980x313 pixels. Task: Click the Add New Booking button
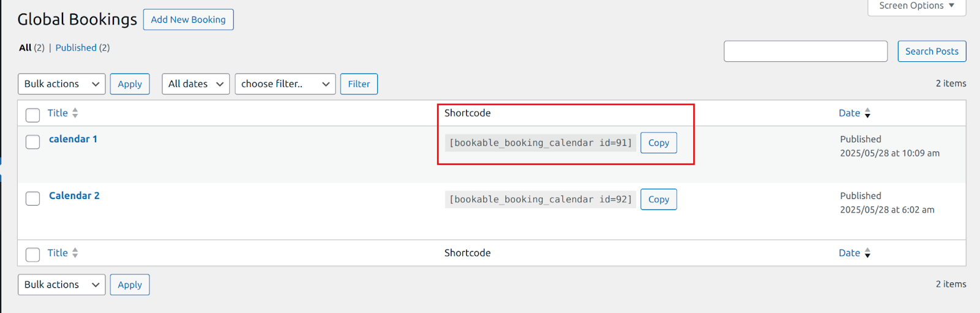click(188, 20)
